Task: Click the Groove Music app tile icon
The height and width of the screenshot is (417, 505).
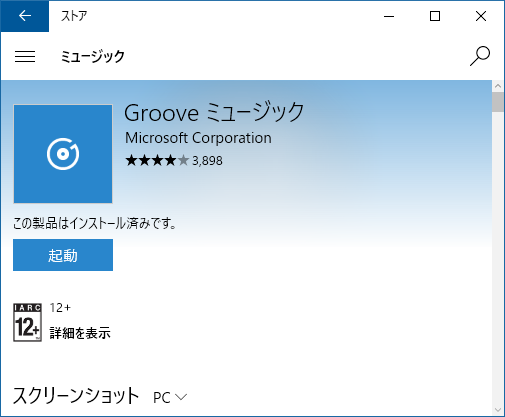Action: coord(63,154)
